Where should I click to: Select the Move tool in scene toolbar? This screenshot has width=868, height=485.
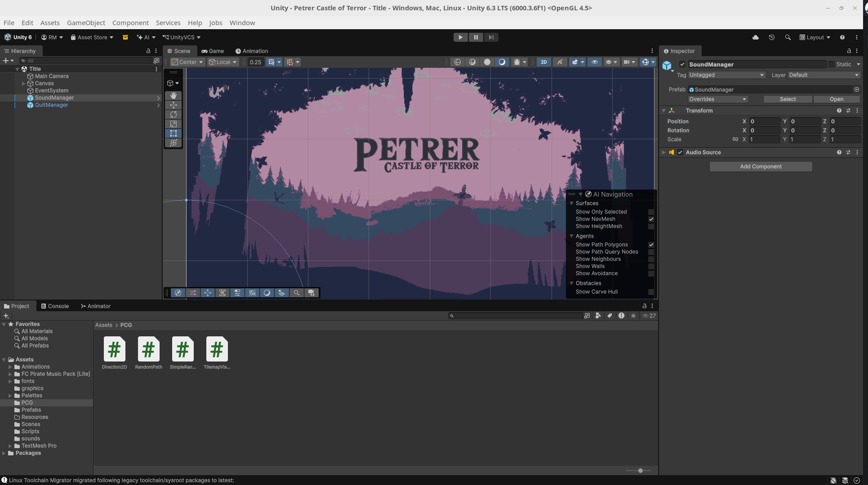pos(174,105)
